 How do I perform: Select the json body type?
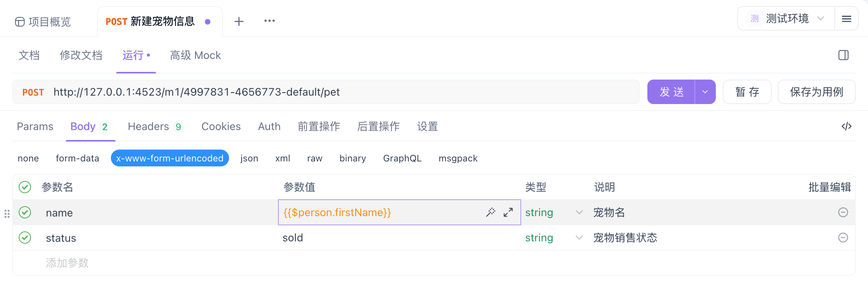249,158
